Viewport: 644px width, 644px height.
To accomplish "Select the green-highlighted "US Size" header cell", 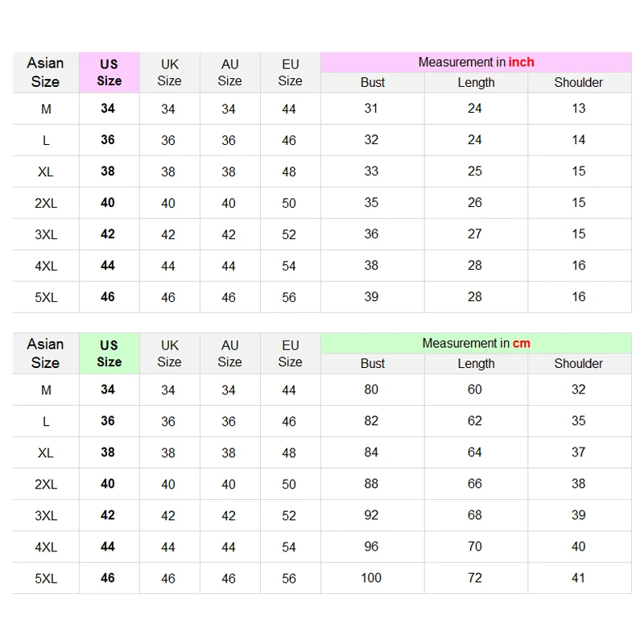I will 109,353.
